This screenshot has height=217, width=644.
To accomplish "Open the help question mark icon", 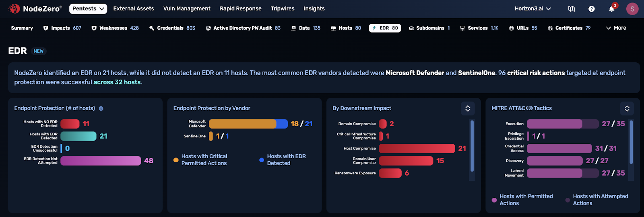I will [x=591, y=9].
